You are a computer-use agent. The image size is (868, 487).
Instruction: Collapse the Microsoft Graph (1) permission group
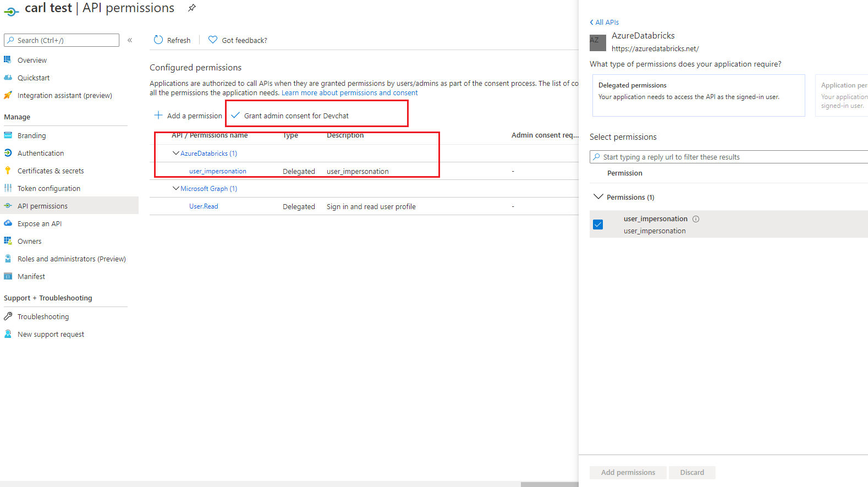click(x=176, y=188)
